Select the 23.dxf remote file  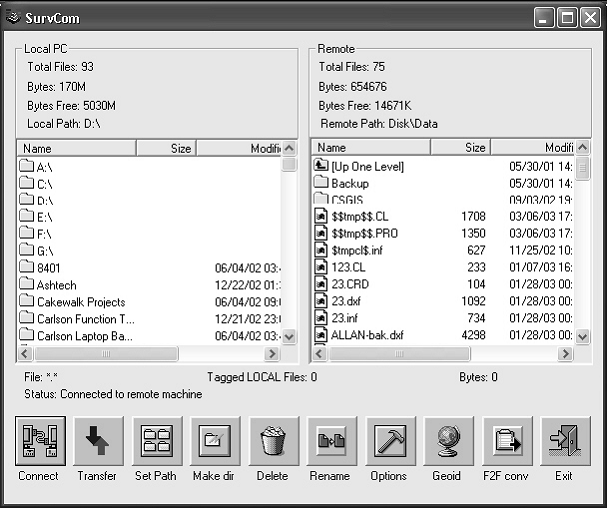[x=345, y=302]
